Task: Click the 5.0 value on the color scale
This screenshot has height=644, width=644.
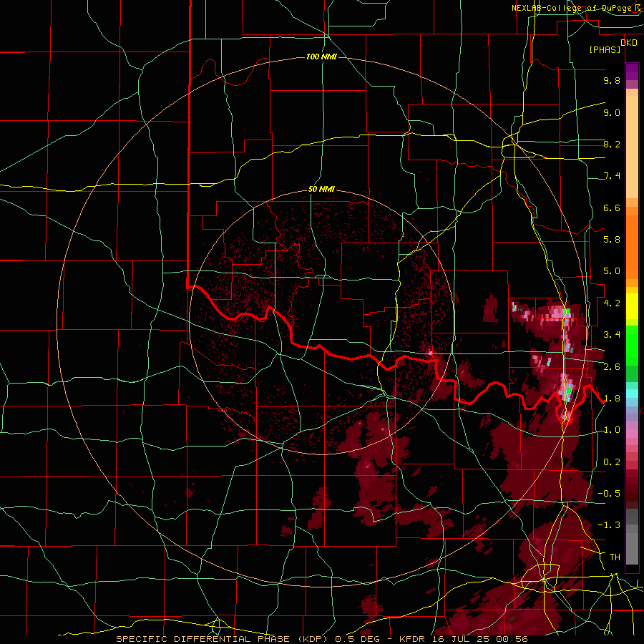Action: click(612, 271)
